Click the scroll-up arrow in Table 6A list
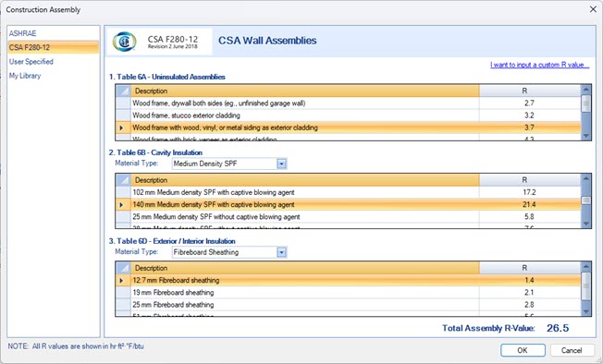 coord(585,90)
